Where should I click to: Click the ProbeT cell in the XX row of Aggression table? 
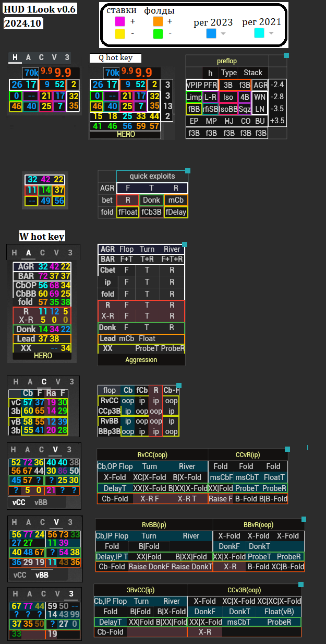click(147, 348)
